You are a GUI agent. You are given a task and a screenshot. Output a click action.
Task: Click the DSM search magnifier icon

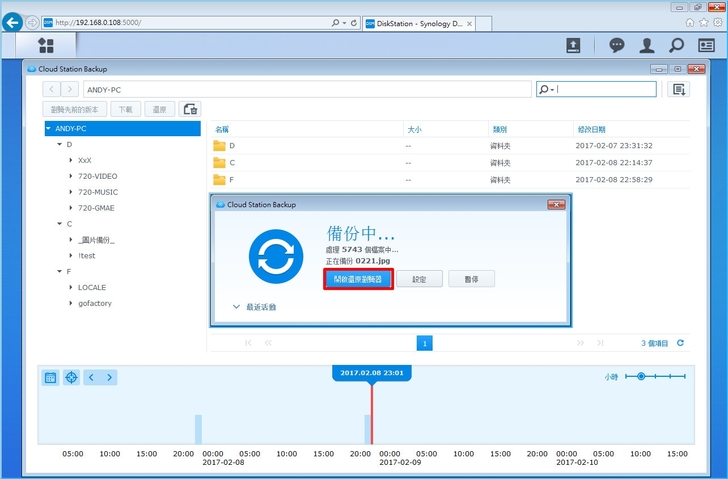coord(677,45)
